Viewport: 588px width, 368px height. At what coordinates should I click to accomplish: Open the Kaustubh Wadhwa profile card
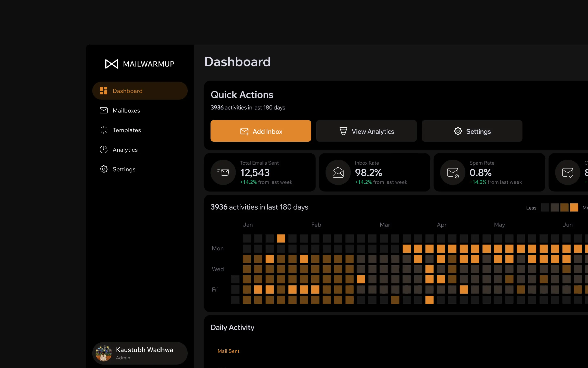pos(140,353)
